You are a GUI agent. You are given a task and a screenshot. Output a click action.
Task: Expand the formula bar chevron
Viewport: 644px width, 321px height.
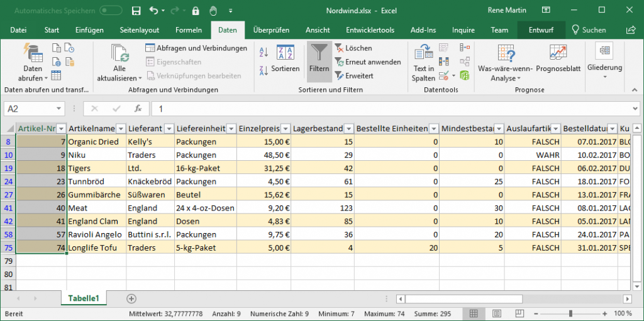[636, 109]
